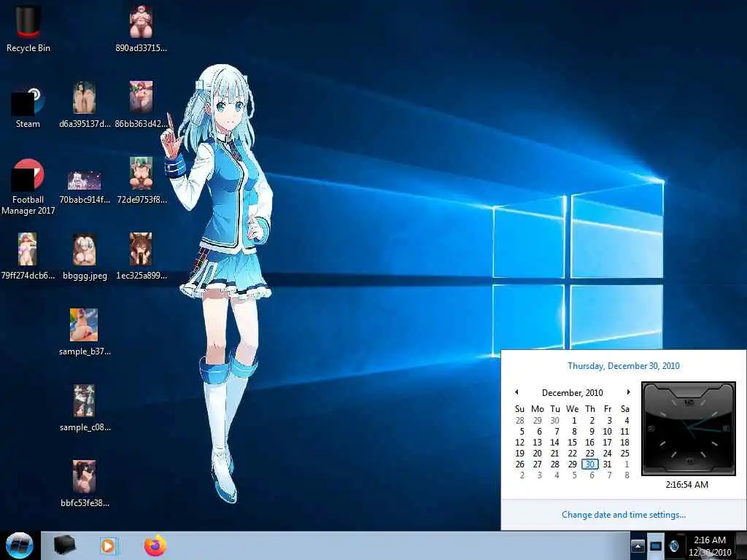Select date 31 in the calendar

coord(607,464)
